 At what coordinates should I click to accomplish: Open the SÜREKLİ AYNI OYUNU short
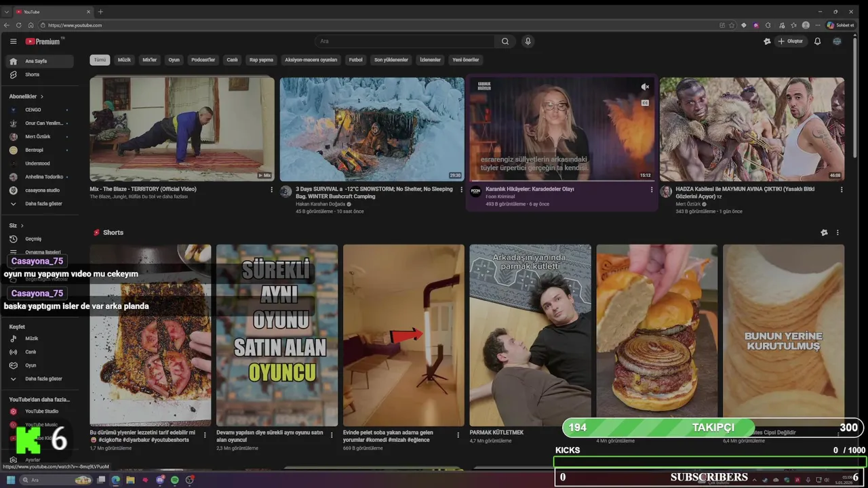pyautogui.click(x=277, y=335)
